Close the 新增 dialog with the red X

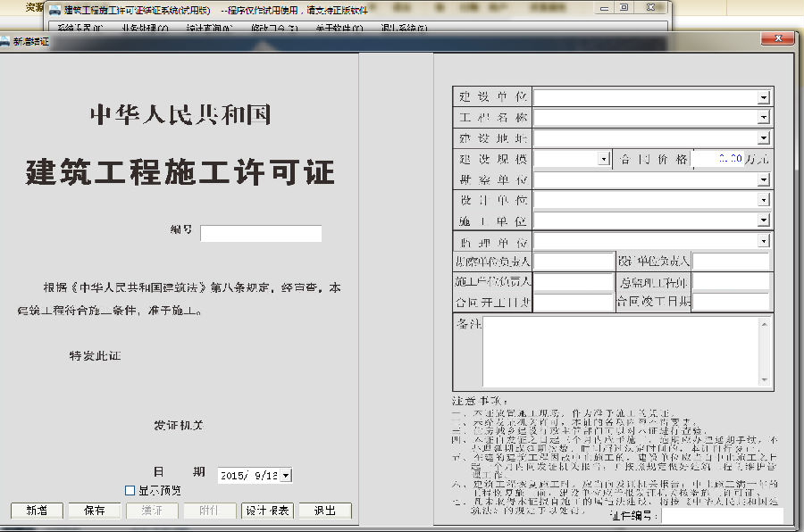(778, 38)
